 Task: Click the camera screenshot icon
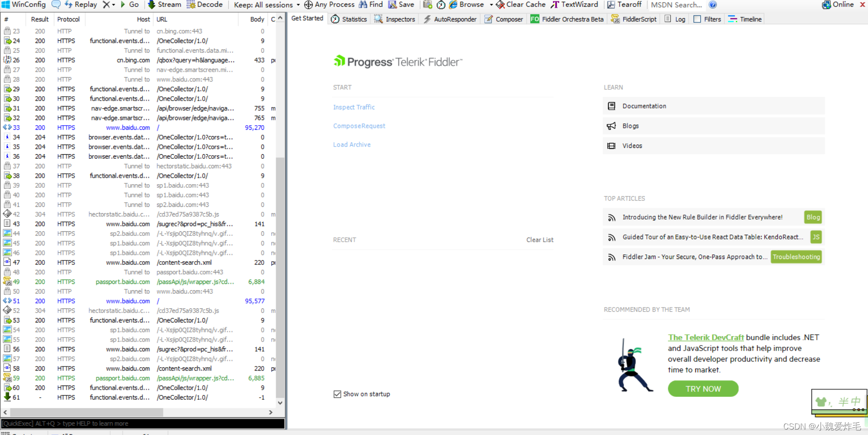click(x=427, y=5)
